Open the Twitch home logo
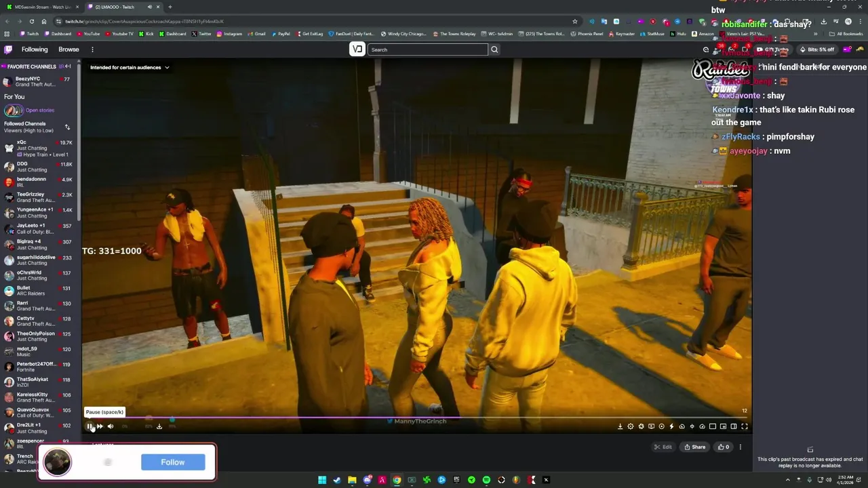868x488 pixels. point(8,49)
